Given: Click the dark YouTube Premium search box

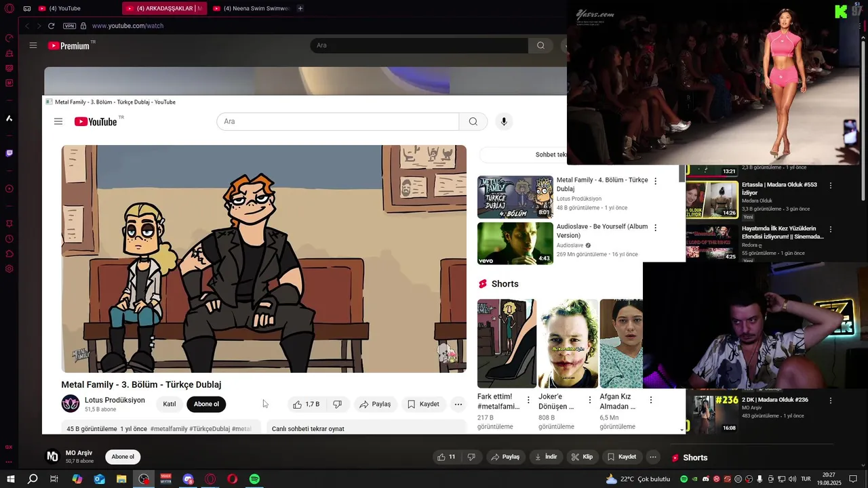Looking at the screenshot, I should [x=419, y=45].
